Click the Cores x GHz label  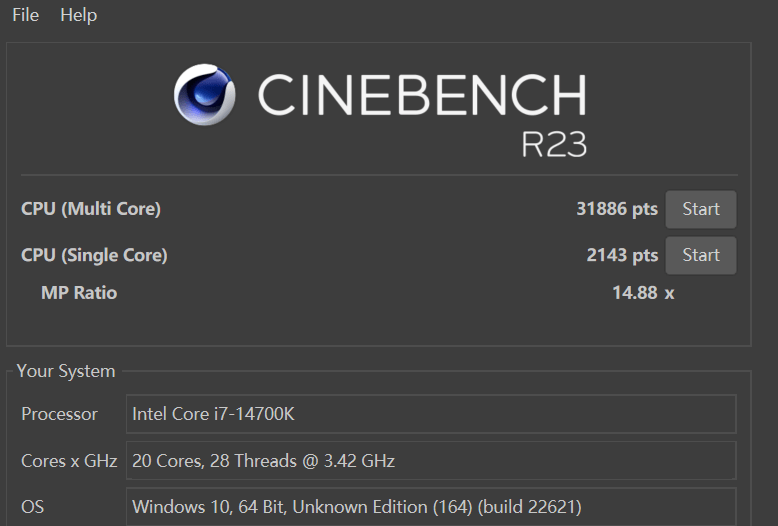[69, 461]
